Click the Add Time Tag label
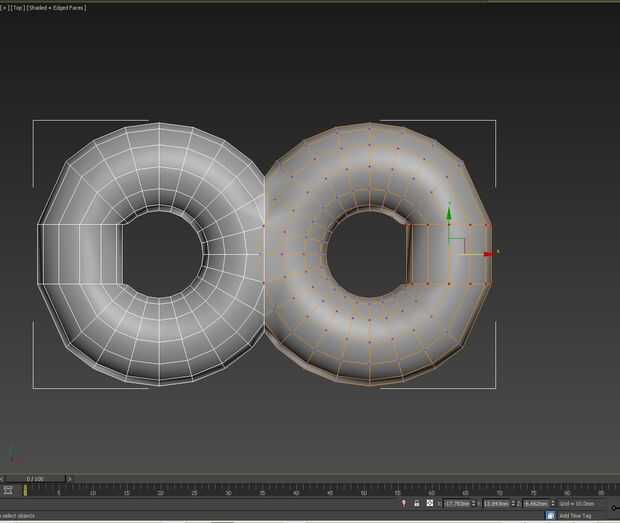This screenshot has width=620, height=523. [575, 515]
